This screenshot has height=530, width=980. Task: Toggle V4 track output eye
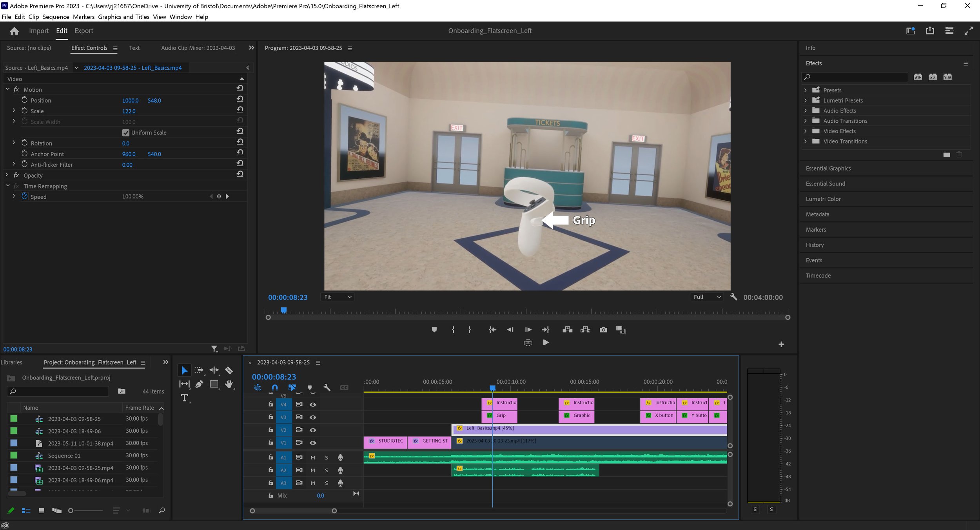[313, 405]
